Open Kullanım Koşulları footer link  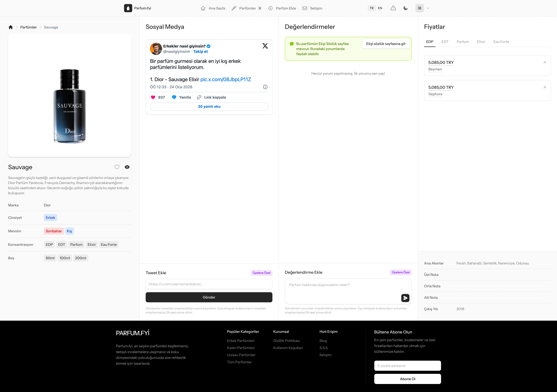coord(288,348)
